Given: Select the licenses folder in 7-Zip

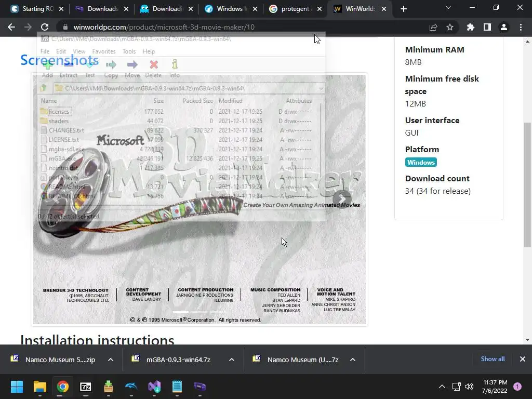Looking at the screenshot, I should point(59,112).
